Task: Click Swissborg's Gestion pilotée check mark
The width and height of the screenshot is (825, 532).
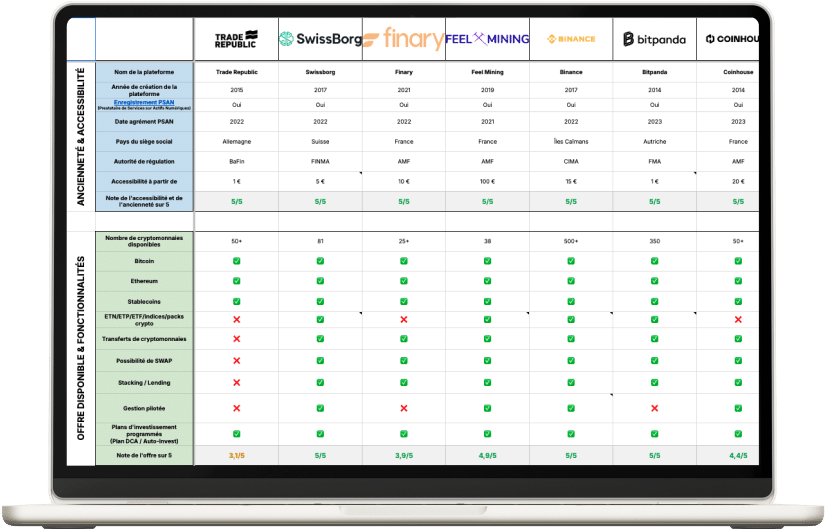Action: click(320, 408)
